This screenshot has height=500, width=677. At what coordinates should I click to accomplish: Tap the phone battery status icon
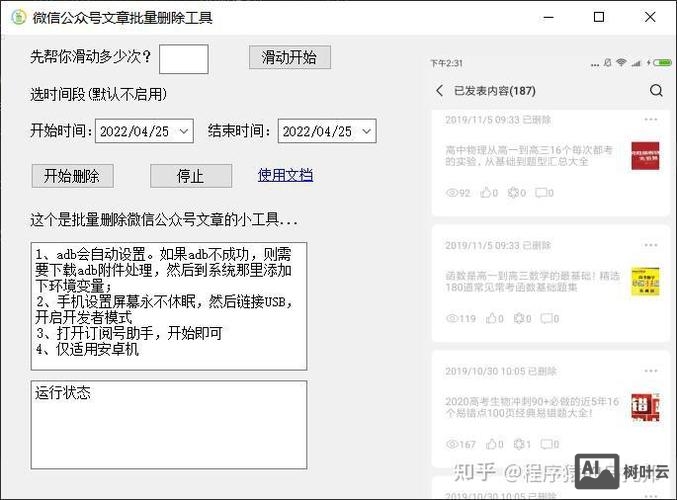click(x=662, y=63)
